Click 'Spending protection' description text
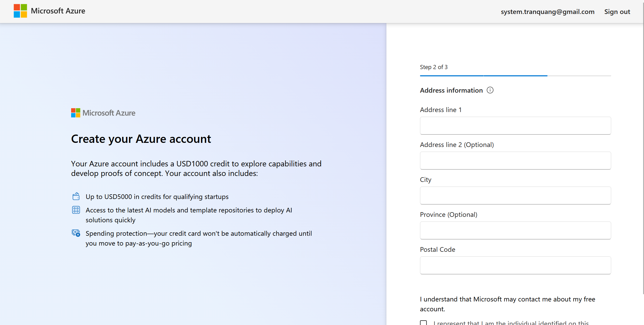Screen dimensions: 644x325 pos(199,238)
